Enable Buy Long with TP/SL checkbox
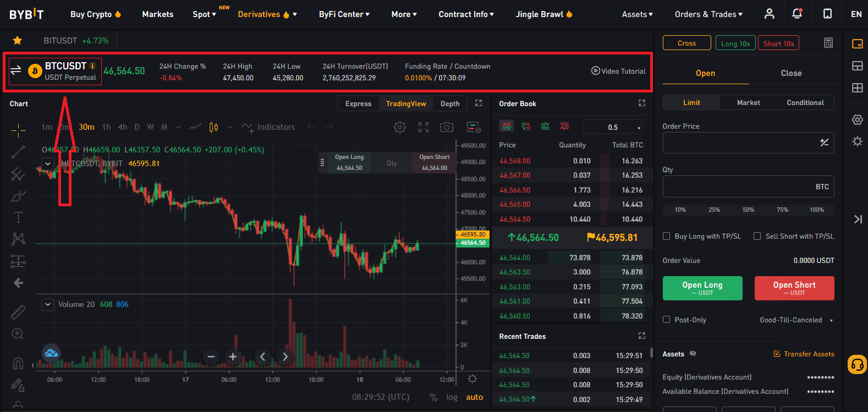Image resolution: width=868 pixels, height=412 pixels. (x=667, y=236)
